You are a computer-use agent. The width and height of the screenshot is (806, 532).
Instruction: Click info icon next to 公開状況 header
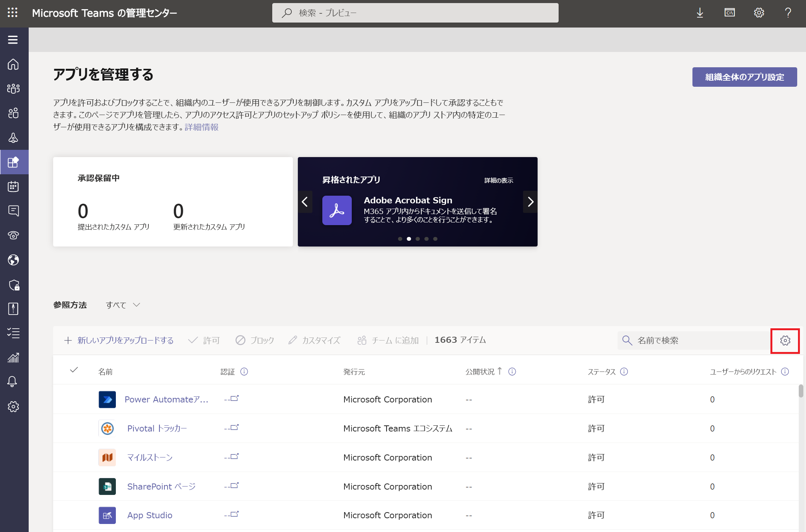coord(512,371)
